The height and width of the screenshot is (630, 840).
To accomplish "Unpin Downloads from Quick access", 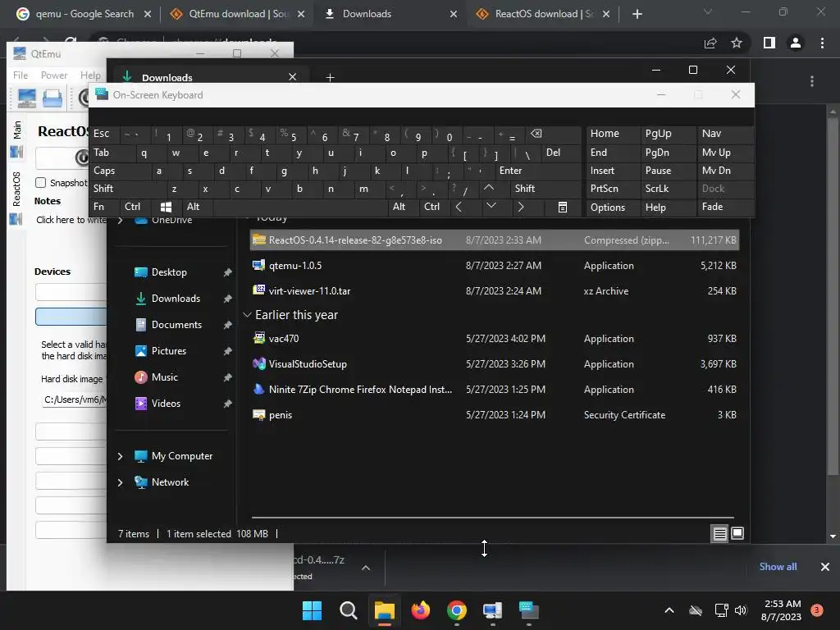I will click(227, 299).
